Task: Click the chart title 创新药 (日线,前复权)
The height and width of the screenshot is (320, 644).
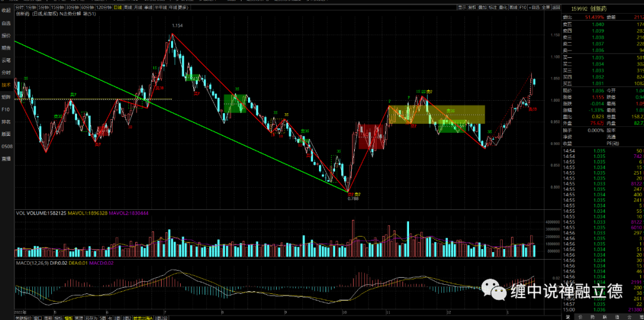Action: (36, 14)
